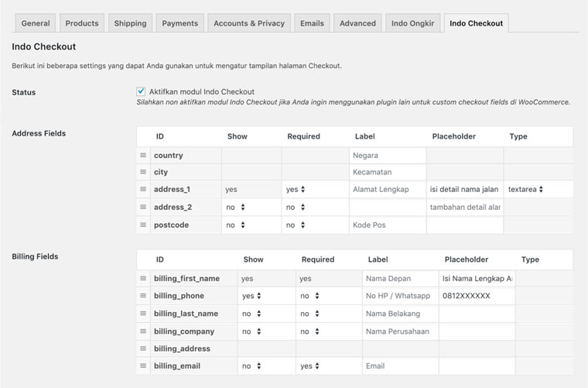Click the 'Indo Checkout' page heading
Viewport: 588px width, 388px height.
44,46
